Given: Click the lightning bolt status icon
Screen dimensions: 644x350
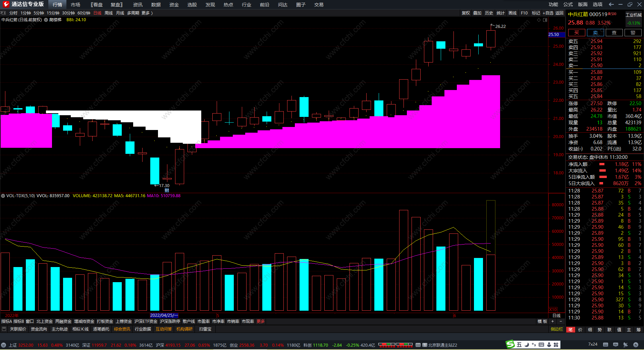Looking at the screenshot, I should (x=636, y=345).
